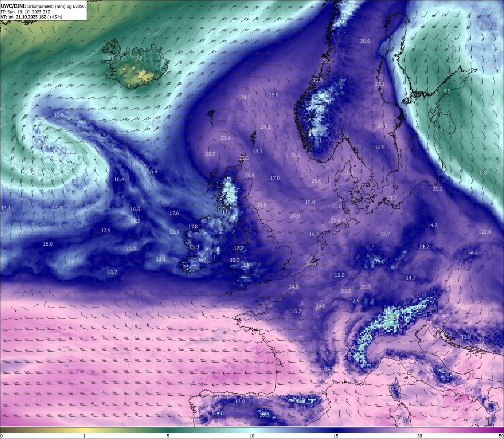
Task: Click the 17.0 value label
Action: pos(275,178)
